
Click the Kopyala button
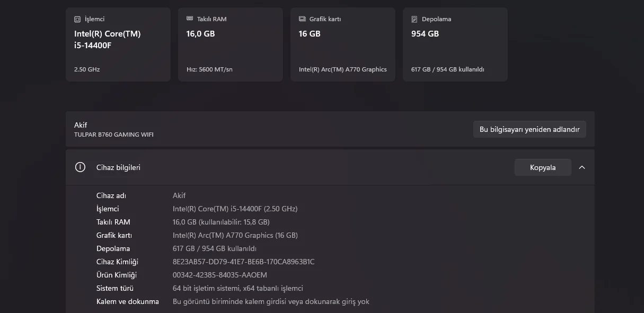[543, 167]
